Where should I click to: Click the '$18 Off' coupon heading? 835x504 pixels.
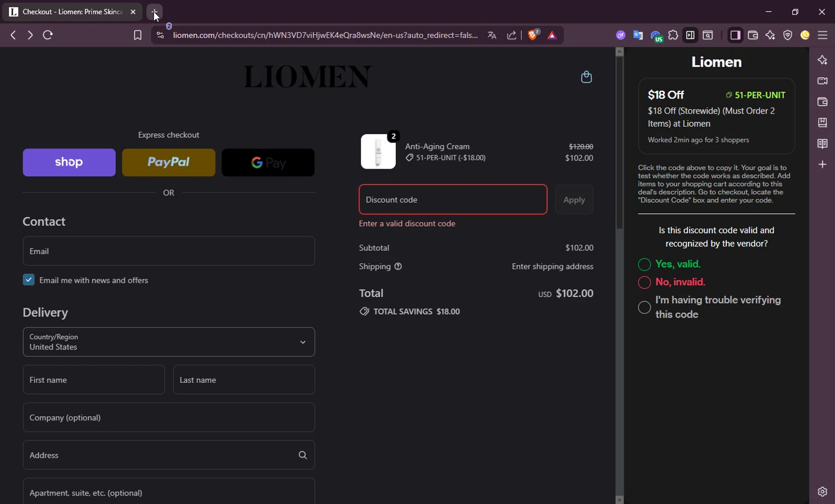pyautogui.click(x=666, y=95)
